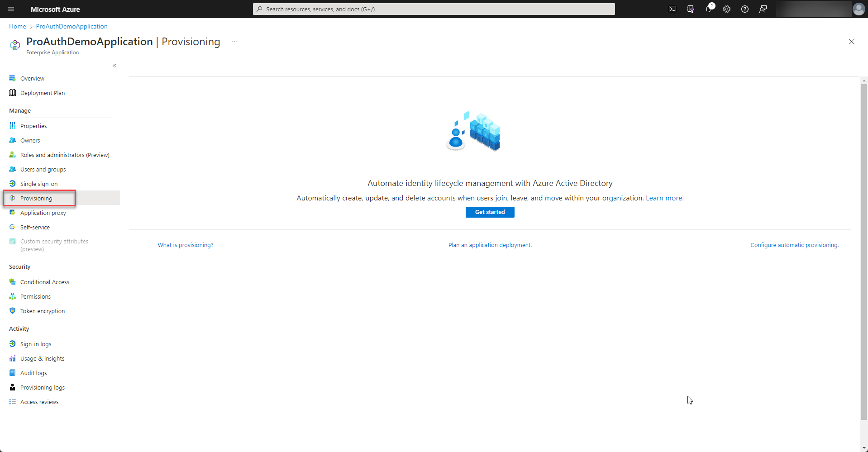The height and width of the screenshot is (452, 868).
Task: Select Conditional Access under Security
Action: 44,281
